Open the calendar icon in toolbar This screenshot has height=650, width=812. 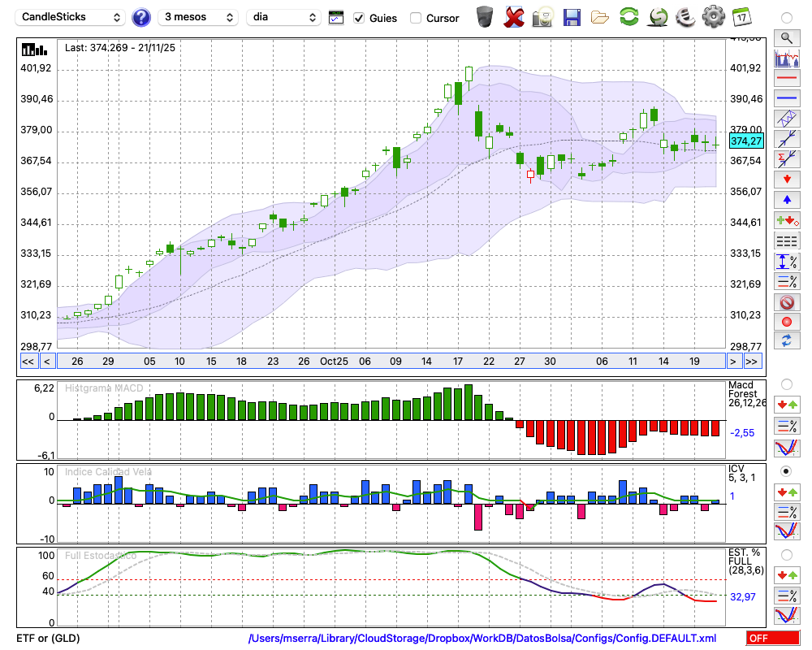pyautogui.click(x=741, y=17)
